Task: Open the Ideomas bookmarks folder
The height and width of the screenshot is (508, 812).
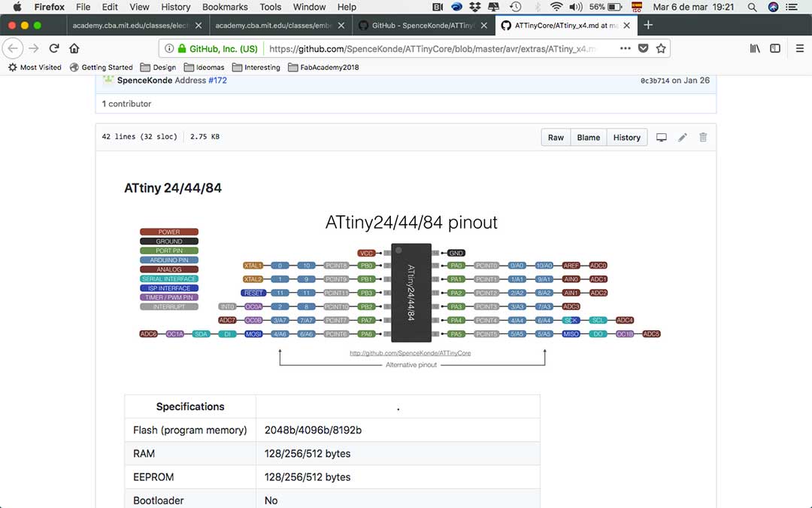Action: (x=204, y=68)
